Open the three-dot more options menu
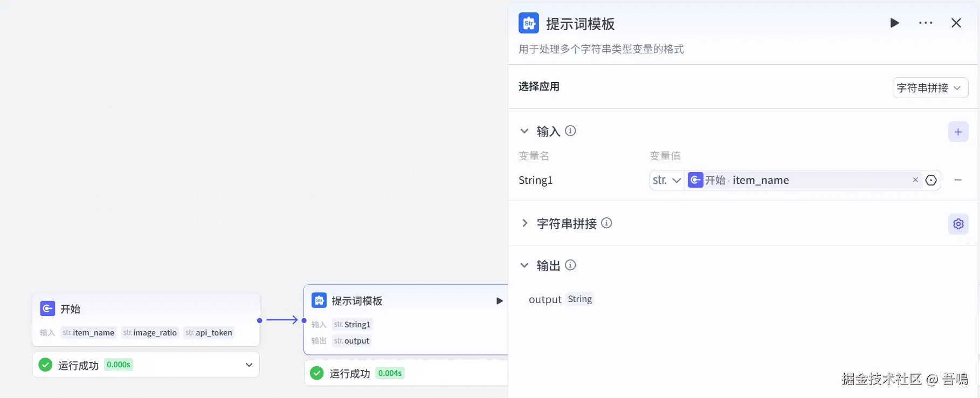 (x=926, y=23)
